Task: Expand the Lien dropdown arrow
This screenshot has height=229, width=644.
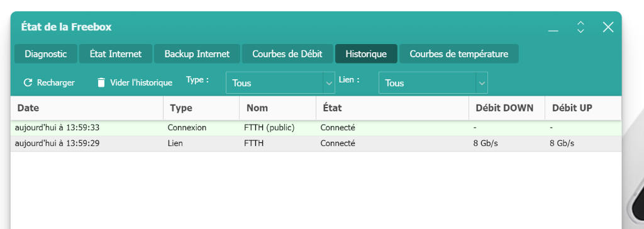Action: pyautogui.click(x=482, y=83)
